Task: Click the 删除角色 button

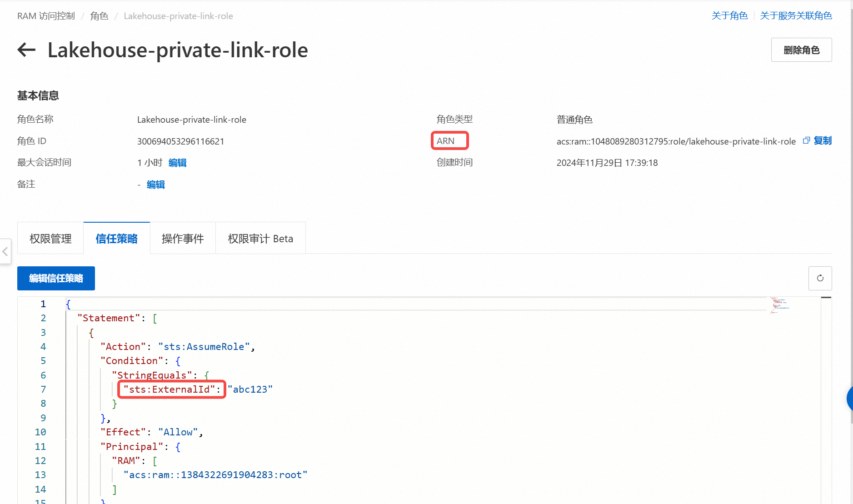Action: 801,50
